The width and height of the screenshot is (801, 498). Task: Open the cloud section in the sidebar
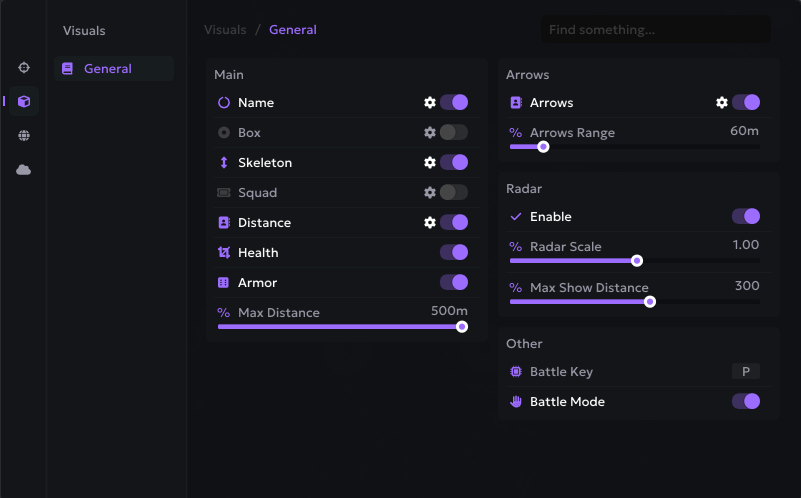click(24, 170)
